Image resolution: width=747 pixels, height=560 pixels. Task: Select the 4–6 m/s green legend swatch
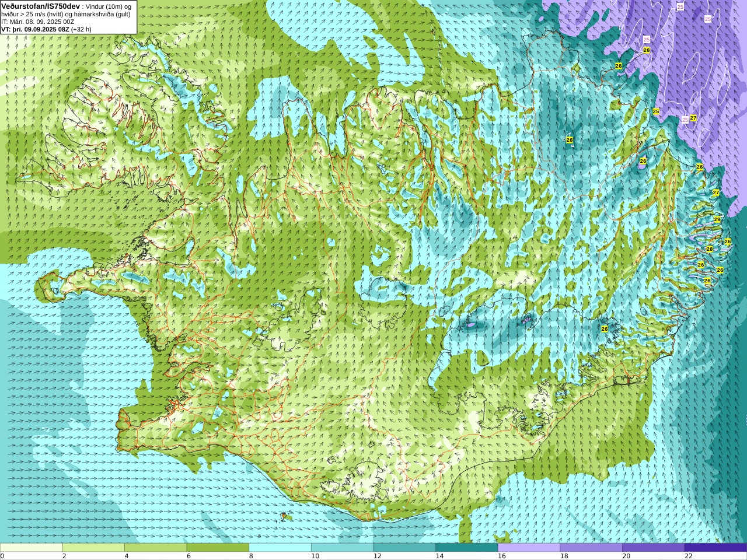point(155,548)
